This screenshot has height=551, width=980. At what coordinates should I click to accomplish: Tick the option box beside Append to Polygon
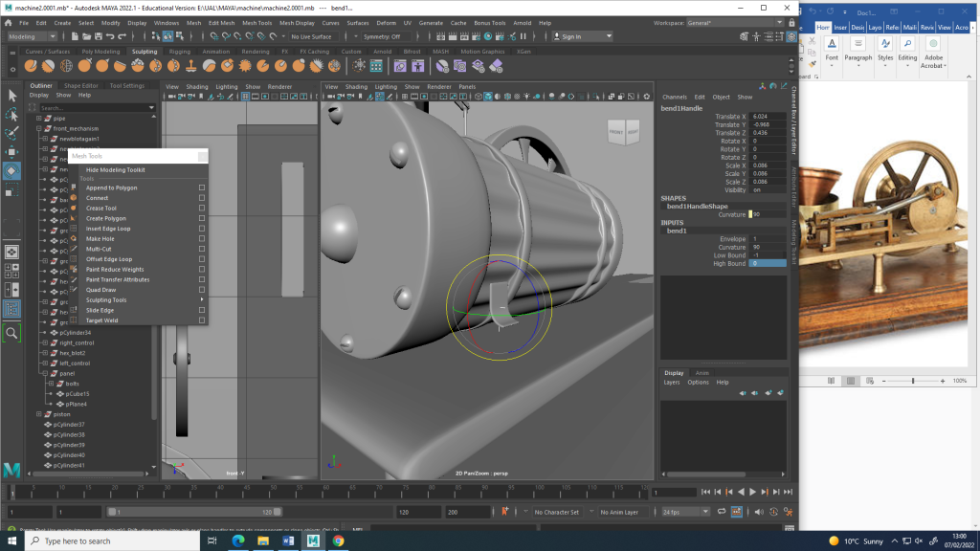point(202,187)
